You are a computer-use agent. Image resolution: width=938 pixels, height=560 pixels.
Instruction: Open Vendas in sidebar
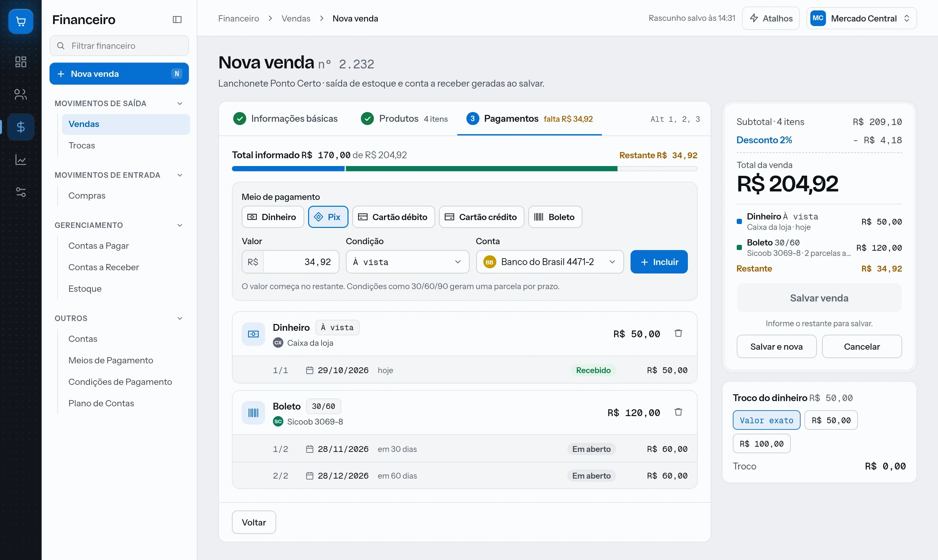[x=126, y=124]
